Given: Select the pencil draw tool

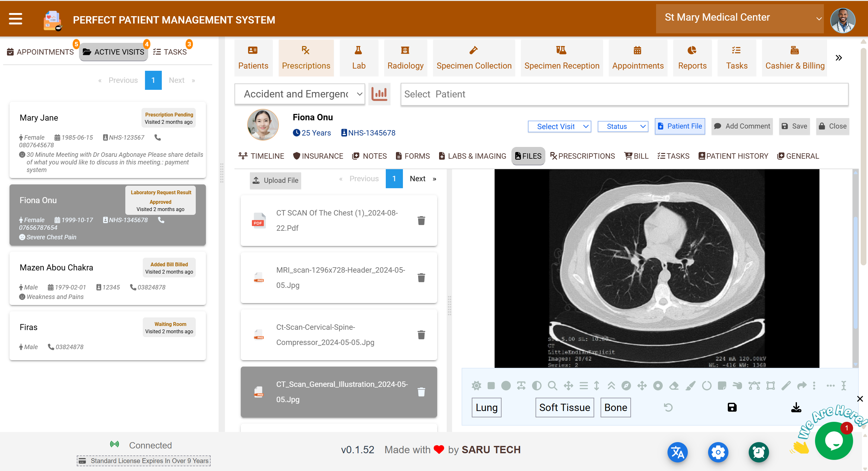Looking at the screenshot, I should (786, 385).
